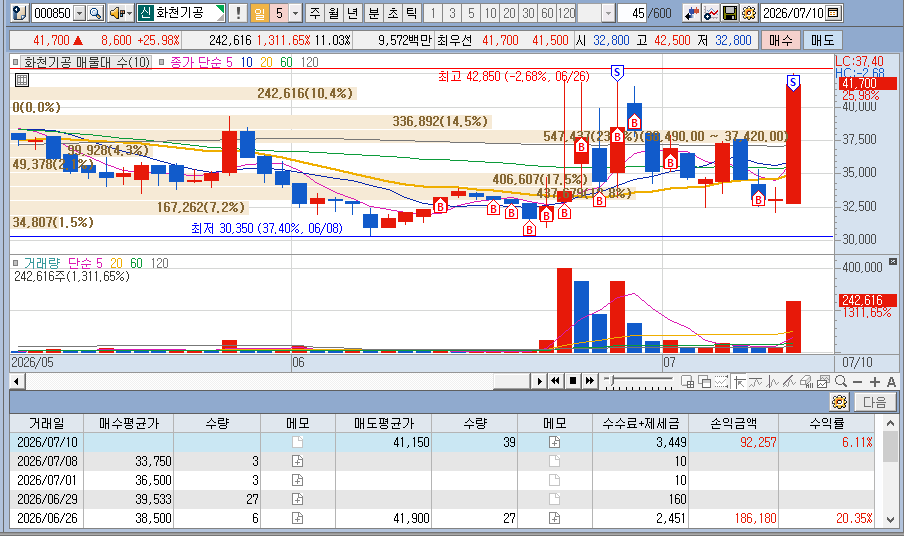
Task: Open the chart link arrows icon
Action: click(691, 13)
